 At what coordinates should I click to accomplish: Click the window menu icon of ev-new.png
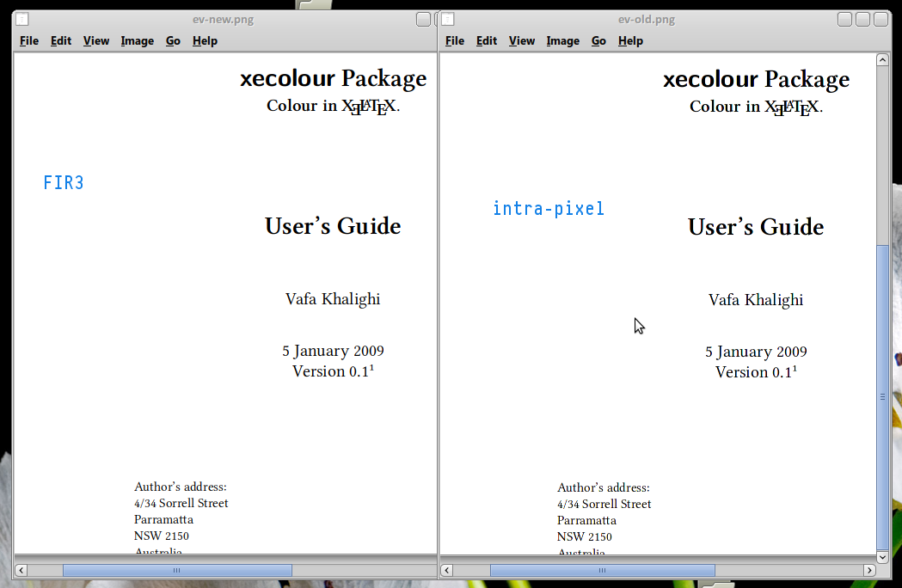pos(22,19)
